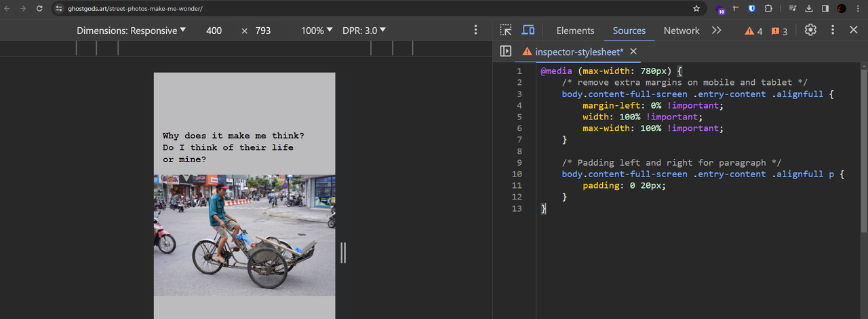Click line number 13 in the gutter

pyautogui.click(x=518, y=208)
